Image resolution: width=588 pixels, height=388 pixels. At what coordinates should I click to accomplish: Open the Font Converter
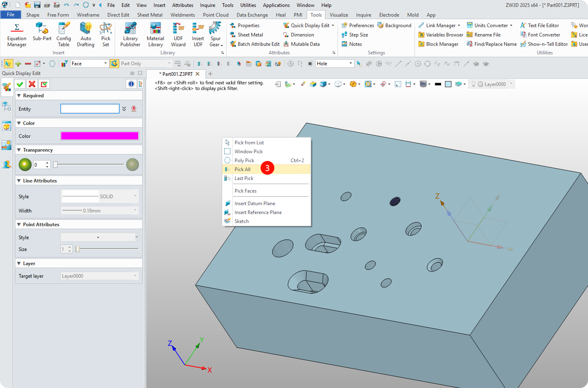[540, 35]
